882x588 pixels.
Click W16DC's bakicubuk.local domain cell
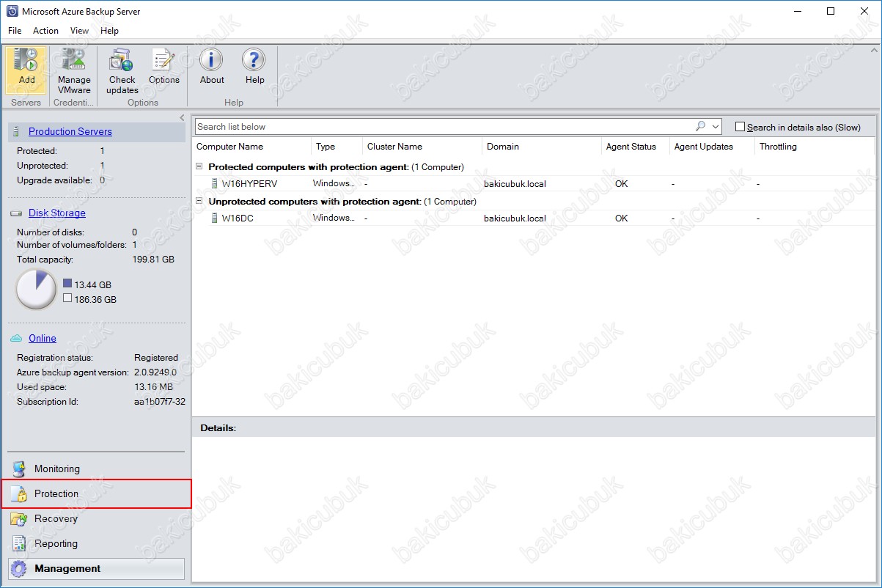coord(515,218)
